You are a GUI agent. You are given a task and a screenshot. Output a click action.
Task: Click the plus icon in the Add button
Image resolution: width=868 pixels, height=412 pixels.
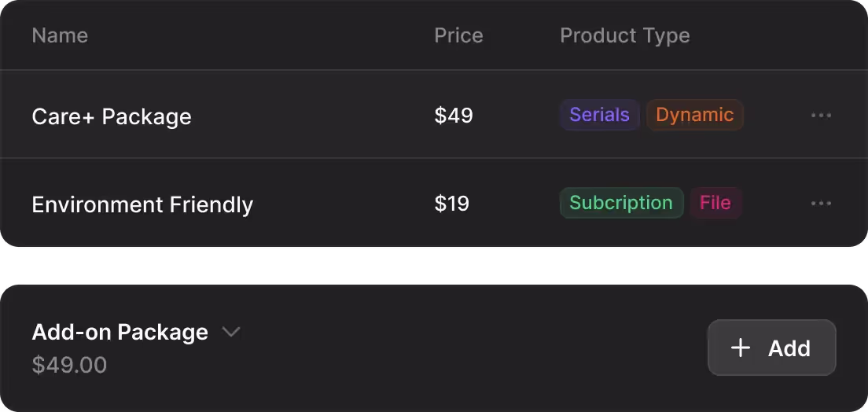point(741,348)
